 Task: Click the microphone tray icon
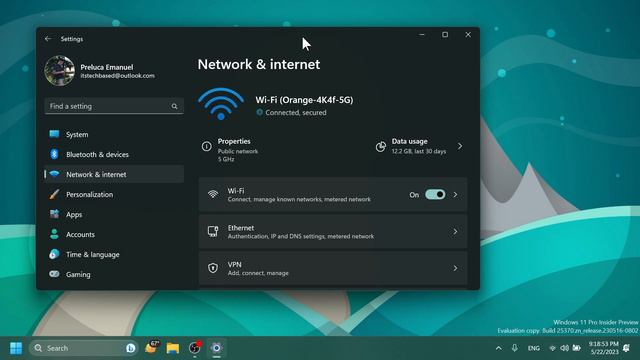(x=515, y=348)
